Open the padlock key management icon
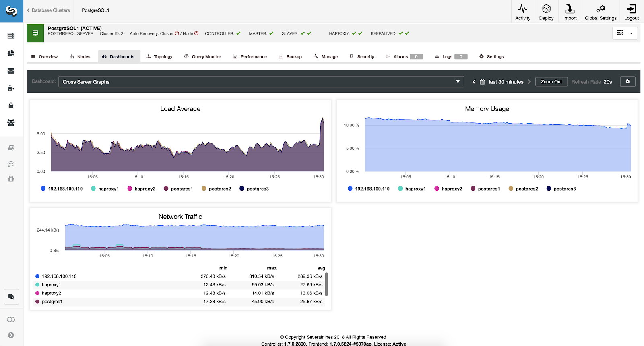This screenshot has width=644, height=346. pyautogui.click(x=11, y=105)
